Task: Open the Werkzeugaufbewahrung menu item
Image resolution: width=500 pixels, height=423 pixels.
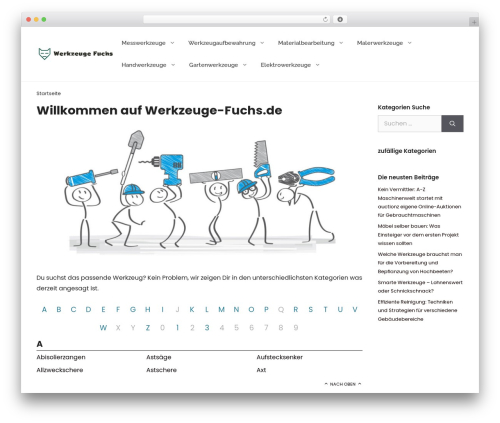Action: (x=222, y=43)
